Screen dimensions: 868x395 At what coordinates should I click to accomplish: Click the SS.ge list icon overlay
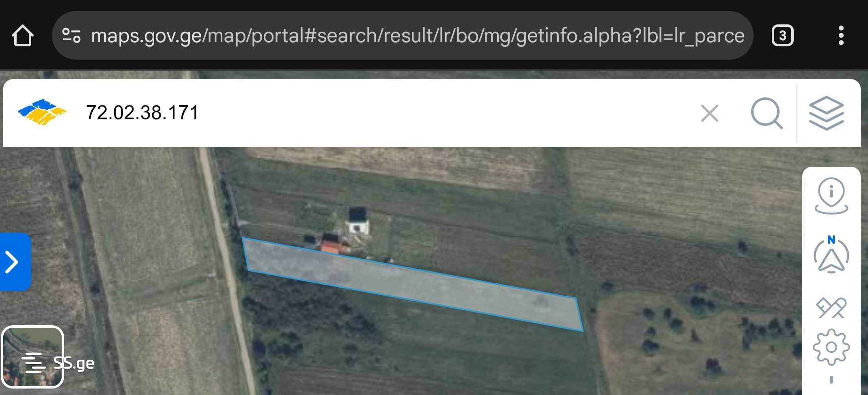click(x=33, y=363)
